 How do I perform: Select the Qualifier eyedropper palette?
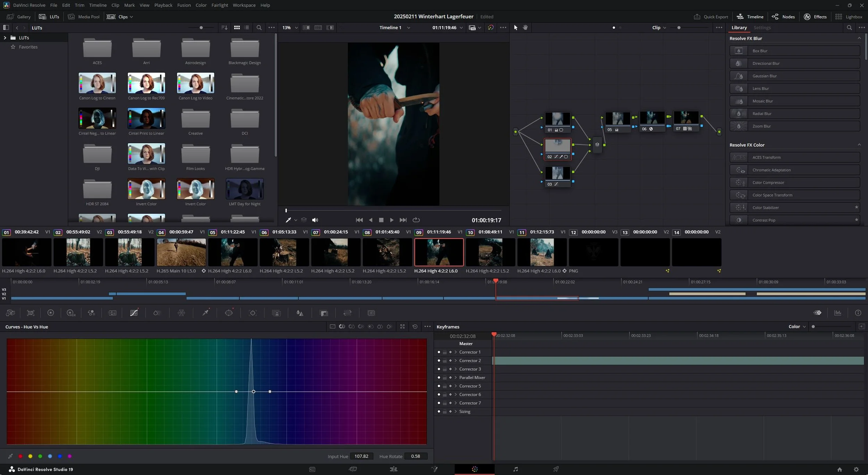tap(206, 313)
